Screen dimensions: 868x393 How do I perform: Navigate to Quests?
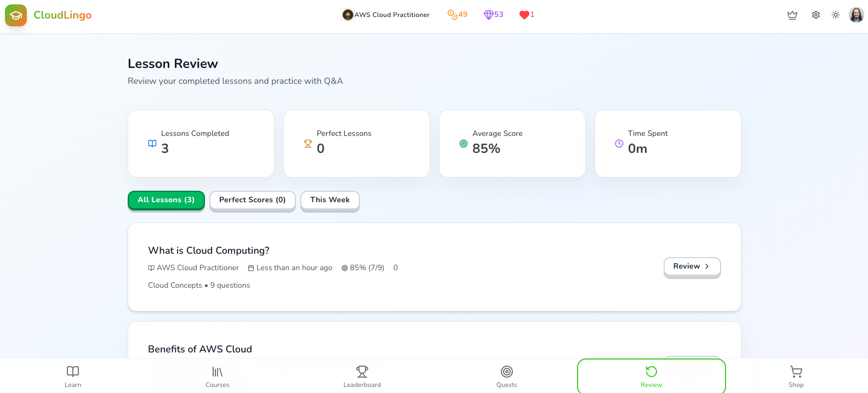pos(507,376)
